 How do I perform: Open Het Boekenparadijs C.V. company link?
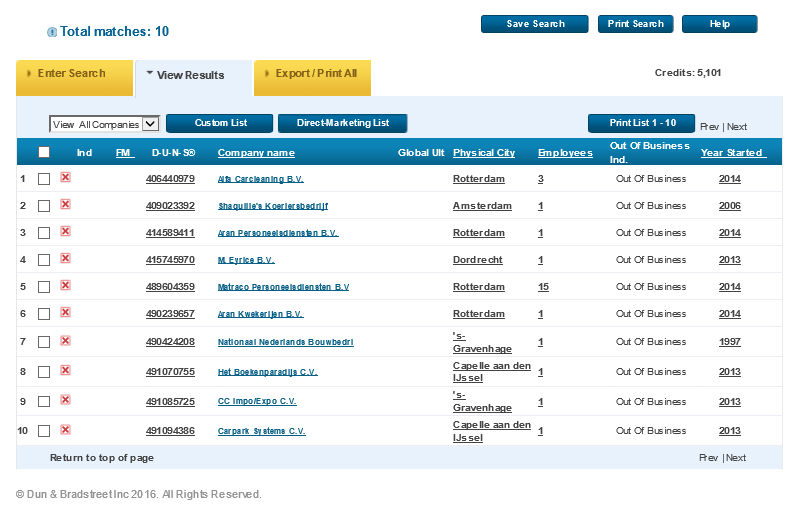coord(268,372)
